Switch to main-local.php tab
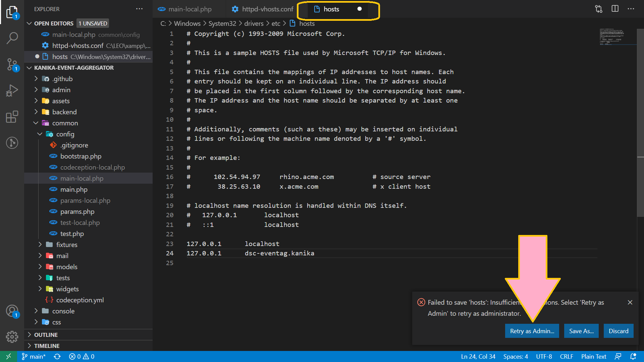The width and height of the screenshot is (644, 362). pos(190,9)
